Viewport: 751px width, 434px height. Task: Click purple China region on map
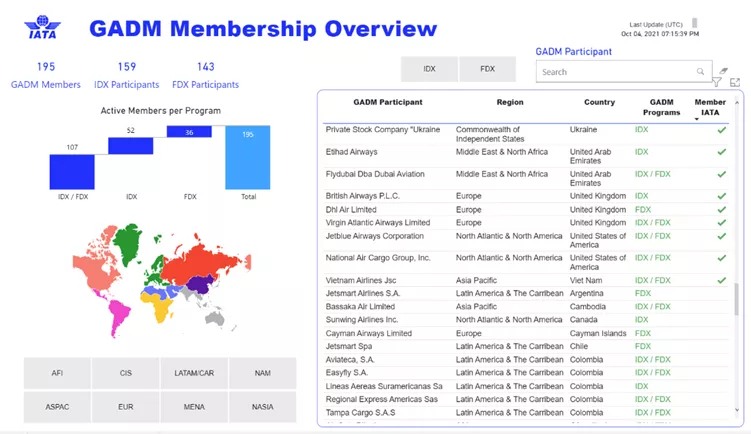pyautogui.click(x=201, y=284)
